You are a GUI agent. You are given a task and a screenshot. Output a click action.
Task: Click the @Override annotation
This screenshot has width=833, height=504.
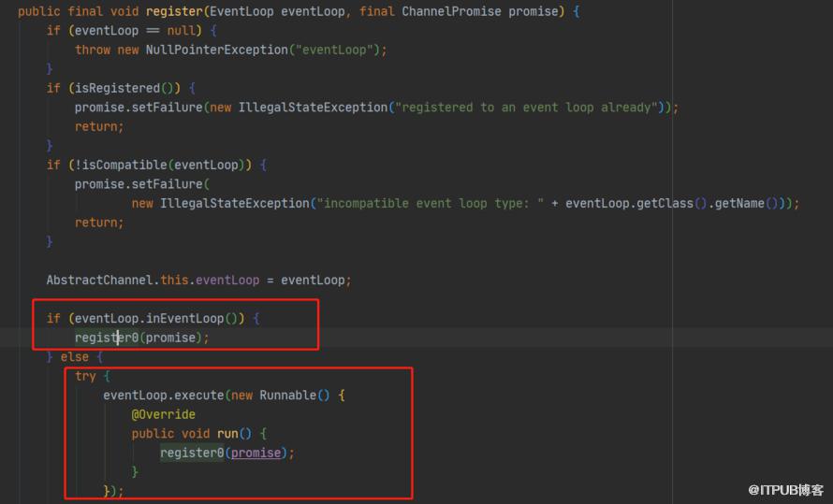164,415
